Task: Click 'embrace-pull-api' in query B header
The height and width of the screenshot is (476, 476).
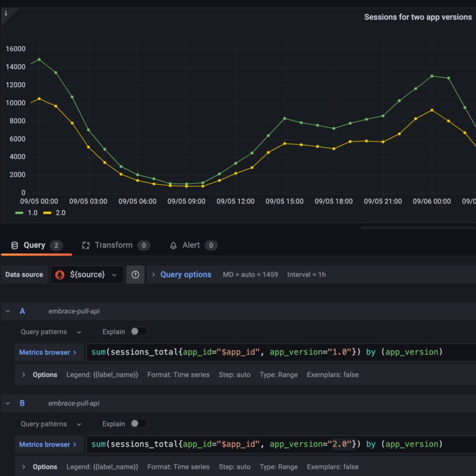Action: (74, 403)
